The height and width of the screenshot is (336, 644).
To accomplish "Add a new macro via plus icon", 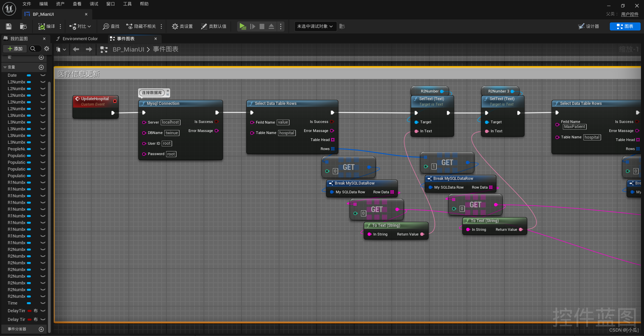I will point(42,58).
